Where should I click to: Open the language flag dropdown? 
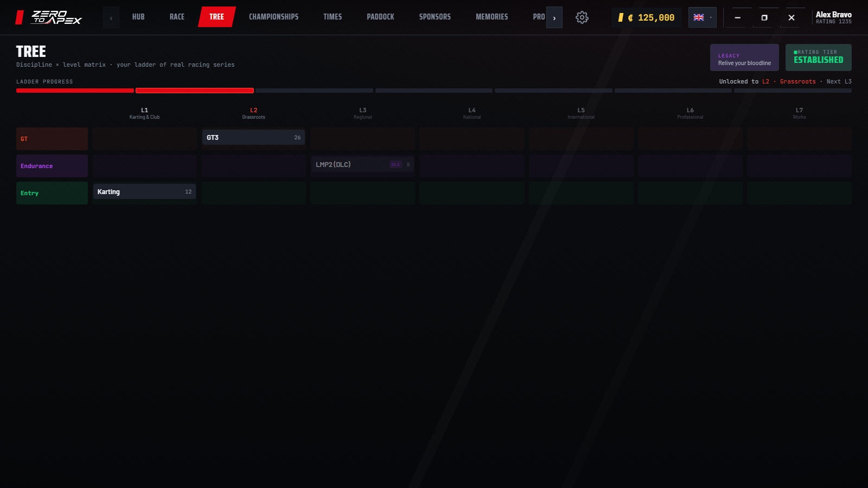click(703, 17)
